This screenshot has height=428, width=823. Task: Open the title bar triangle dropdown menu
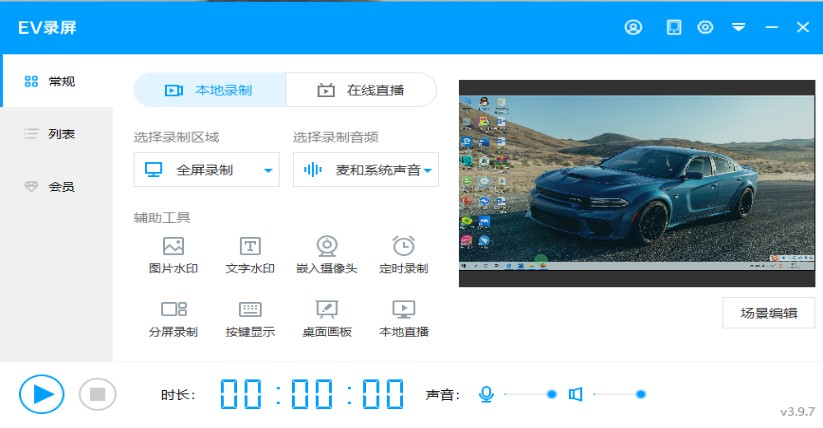click(x=739, y=27)
